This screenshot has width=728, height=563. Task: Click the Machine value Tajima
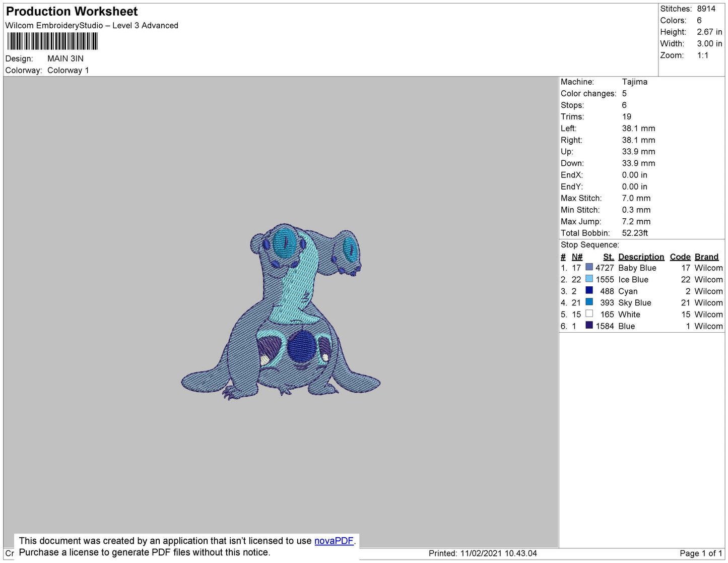(x=634, y=82)
